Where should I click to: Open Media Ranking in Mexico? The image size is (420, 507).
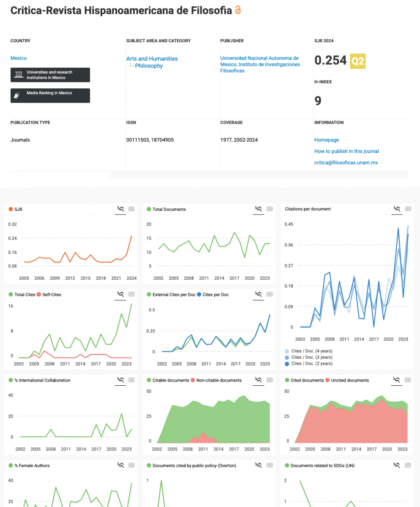(x=50, y=95)
